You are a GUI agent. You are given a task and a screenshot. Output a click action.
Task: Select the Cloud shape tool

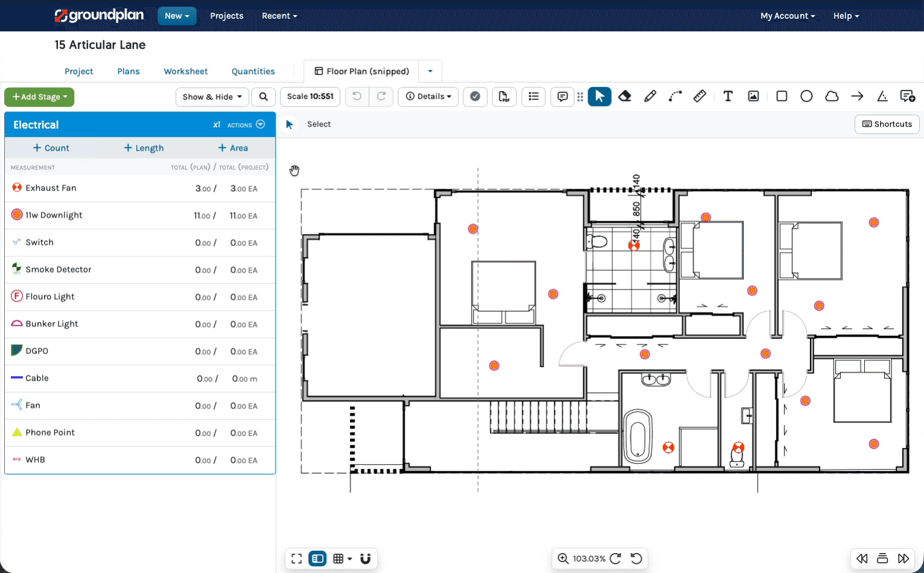(832, 97)
